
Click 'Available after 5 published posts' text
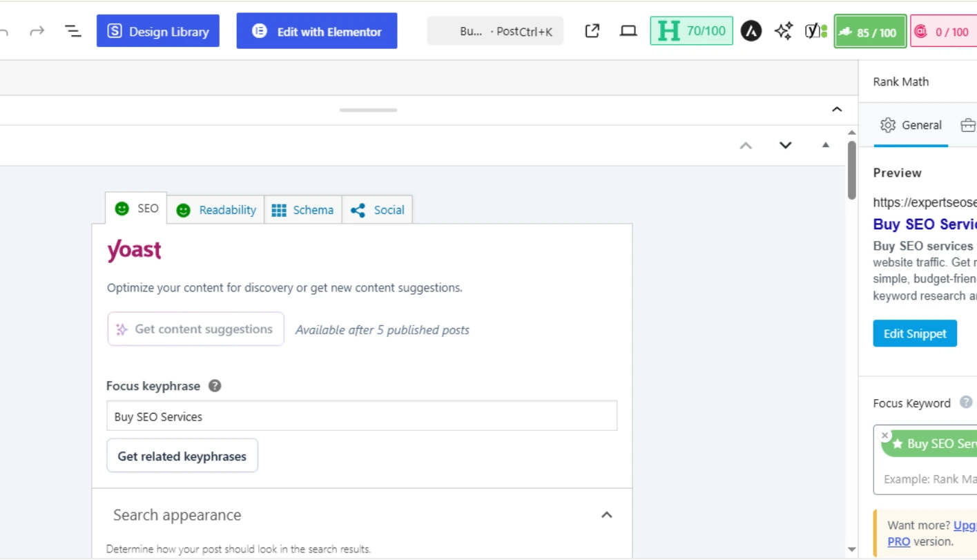[382, 330]
